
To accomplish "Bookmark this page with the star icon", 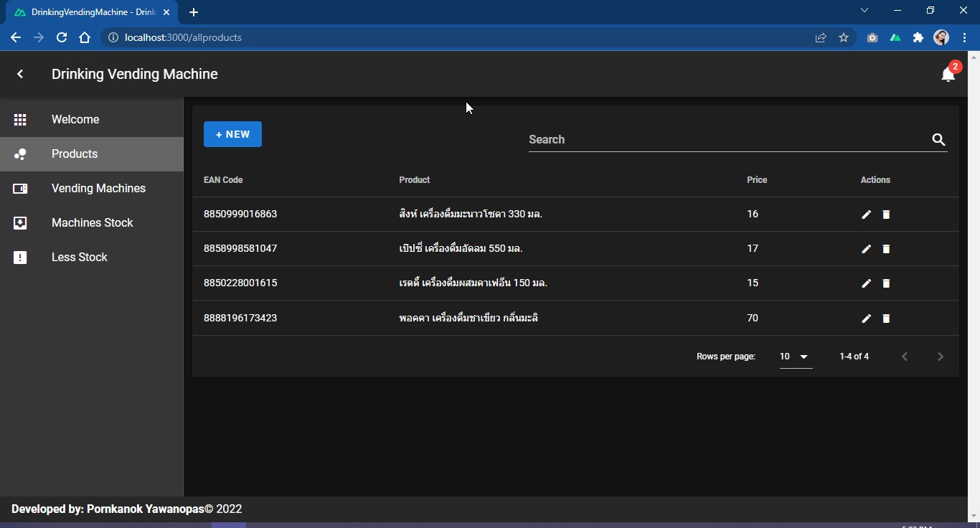I will [x=844, y=37].
